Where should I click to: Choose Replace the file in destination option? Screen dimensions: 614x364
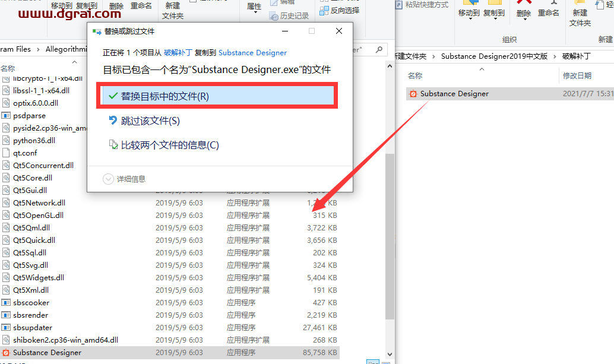pyautogui.click(x=218, y=96)
